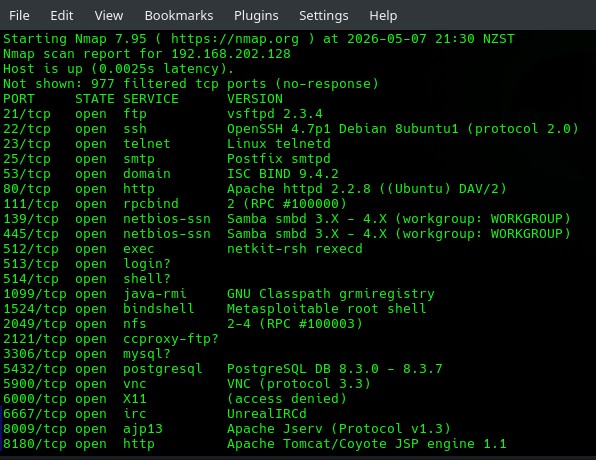Click the VERSION column header
The image size is (596, 460).
point(255,99)
